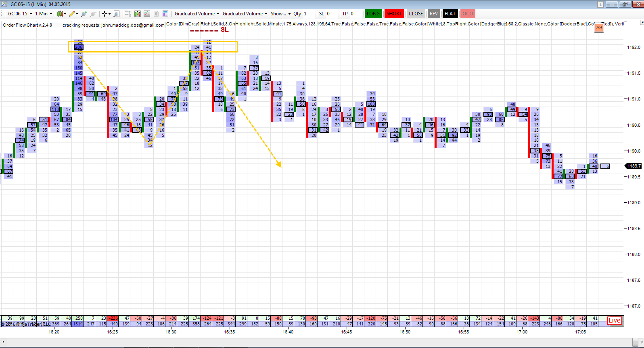This screenshot has width=644, height=348.
Task: Click the zoom out magnifier icon
Action: [93, 14]
